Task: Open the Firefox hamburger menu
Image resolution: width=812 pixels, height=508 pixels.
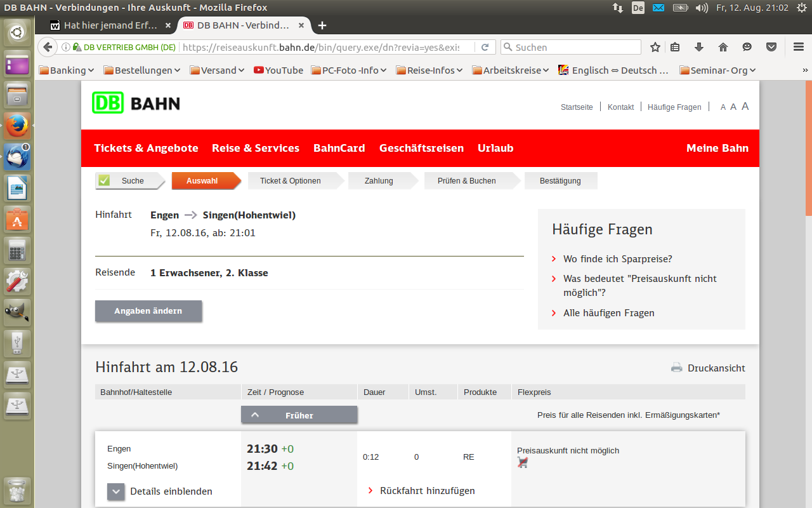Action: (799, 47)
